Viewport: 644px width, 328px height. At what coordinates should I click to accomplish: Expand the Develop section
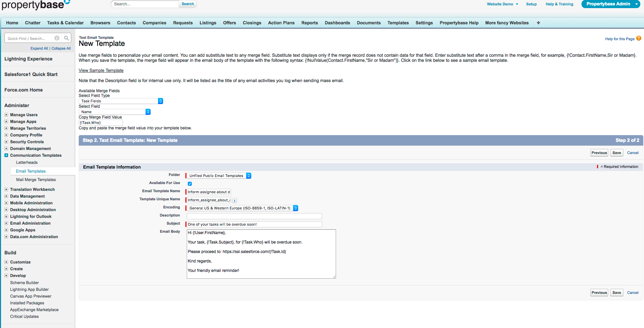[6, 276]
